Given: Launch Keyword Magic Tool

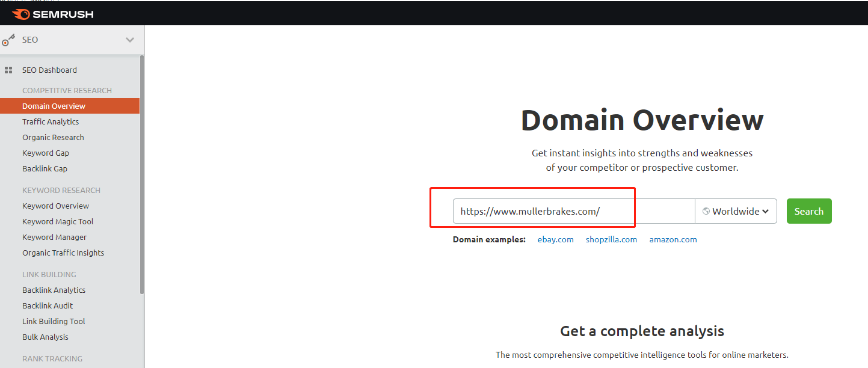Looking at the screenshot, I should [x=58, y=221].
